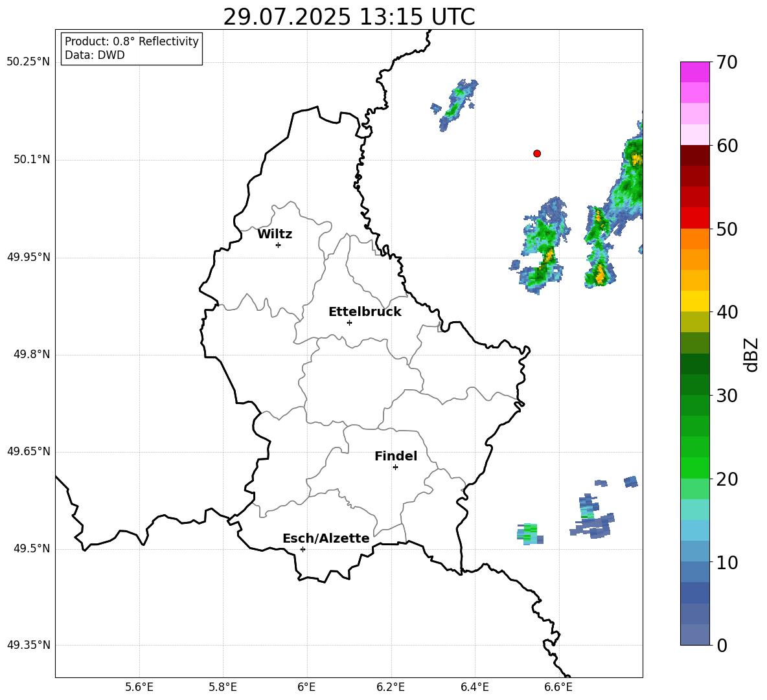Click the orange colorbar swatch below 50
The image size is (767, 700).
694,239
